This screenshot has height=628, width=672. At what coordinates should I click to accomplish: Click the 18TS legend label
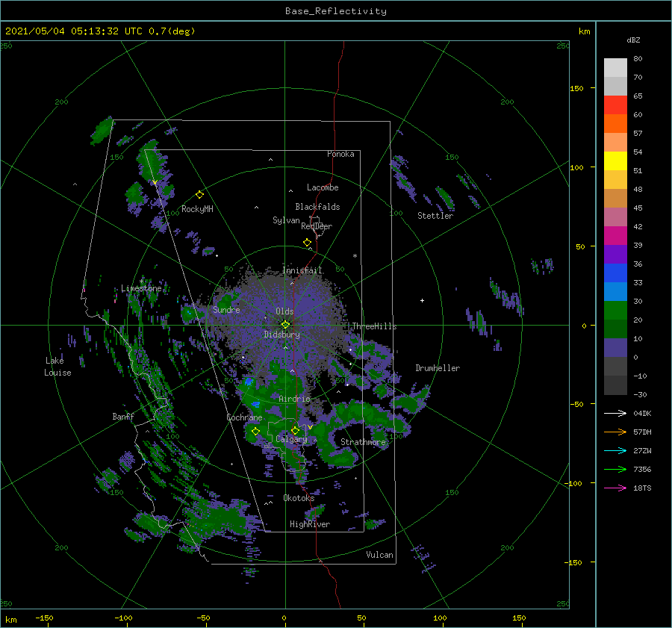point(642,488)
